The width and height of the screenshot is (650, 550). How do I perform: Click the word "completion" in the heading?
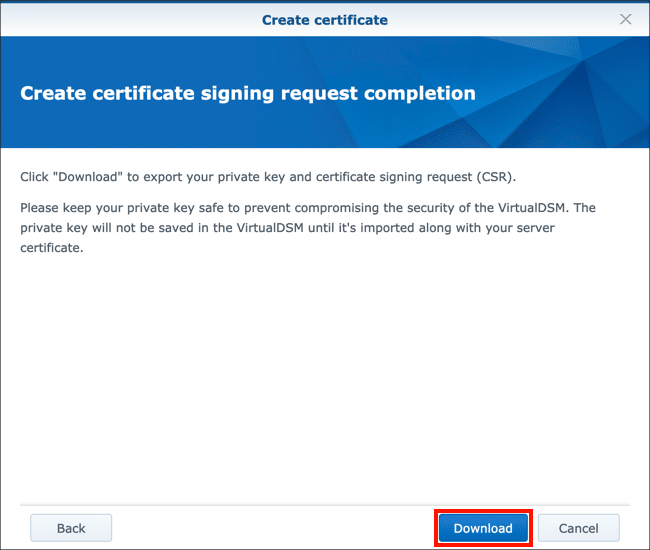coord(419,94)
